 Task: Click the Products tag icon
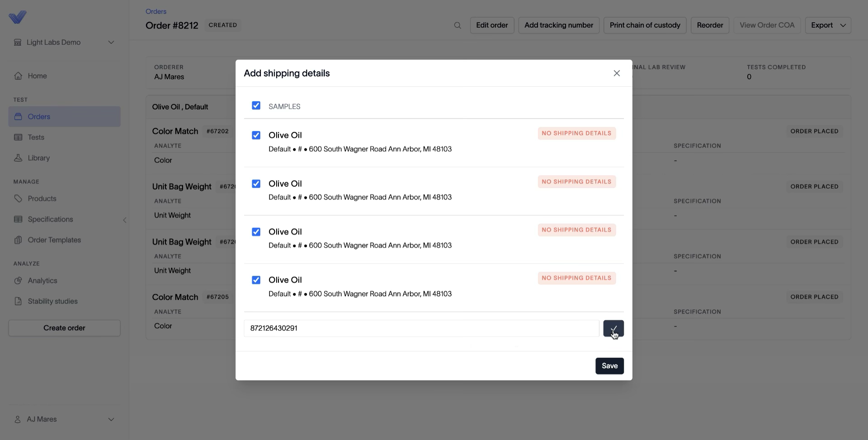(18, 199)
